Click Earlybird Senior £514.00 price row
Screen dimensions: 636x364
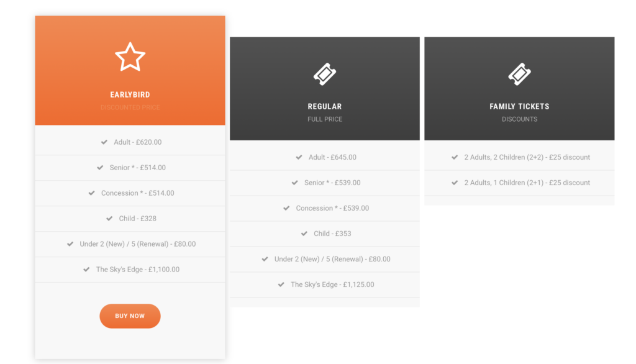(137, 168)
